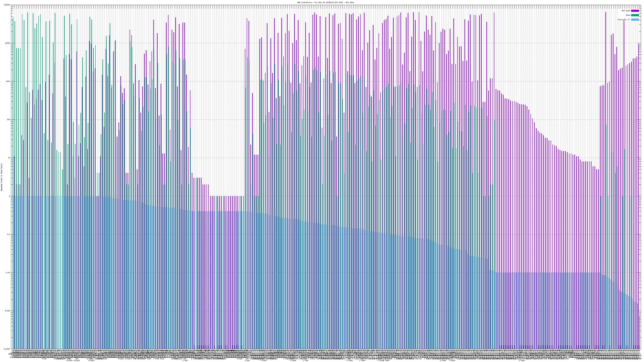This screenshot has width=644, height=362.
Task: Click the 0.01 y-axis tick label
Action: pyautogui.click(x=8, y=273)
